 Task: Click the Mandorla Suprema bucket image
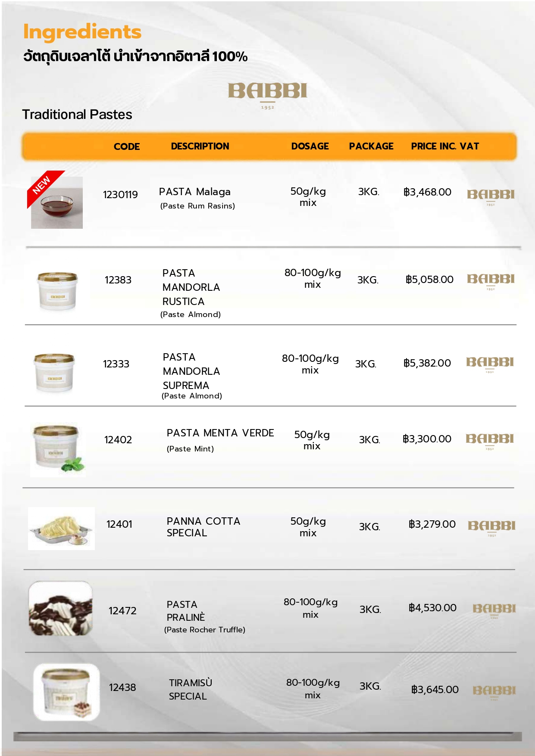click(54, 373)
